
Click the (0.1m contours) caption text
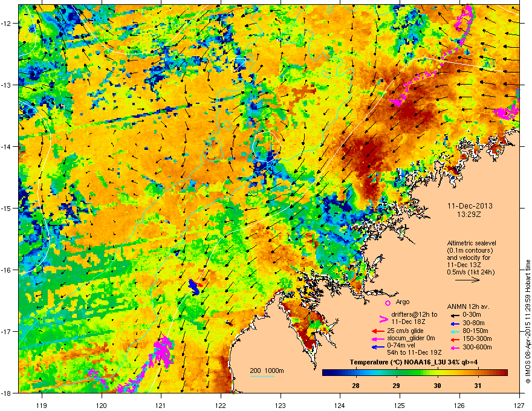[x=470, y=251]
